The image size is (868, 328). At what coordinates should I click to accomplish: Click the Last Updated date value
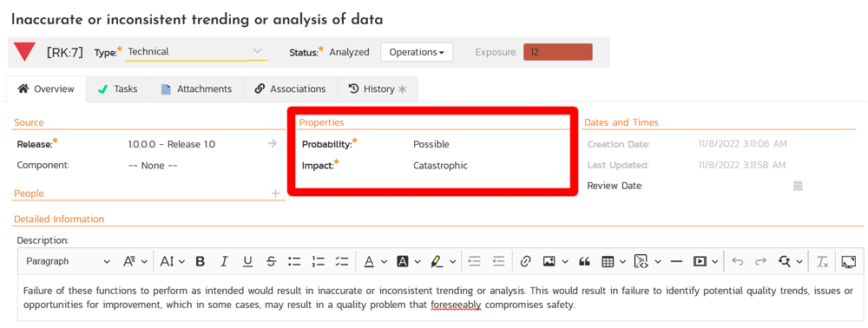(x=742, y=166)
